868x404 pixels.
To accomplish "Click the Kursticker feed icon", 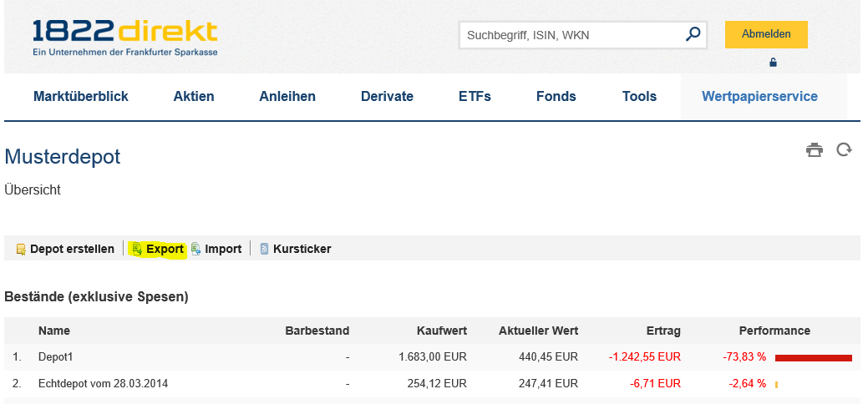I will pos(264,249).
